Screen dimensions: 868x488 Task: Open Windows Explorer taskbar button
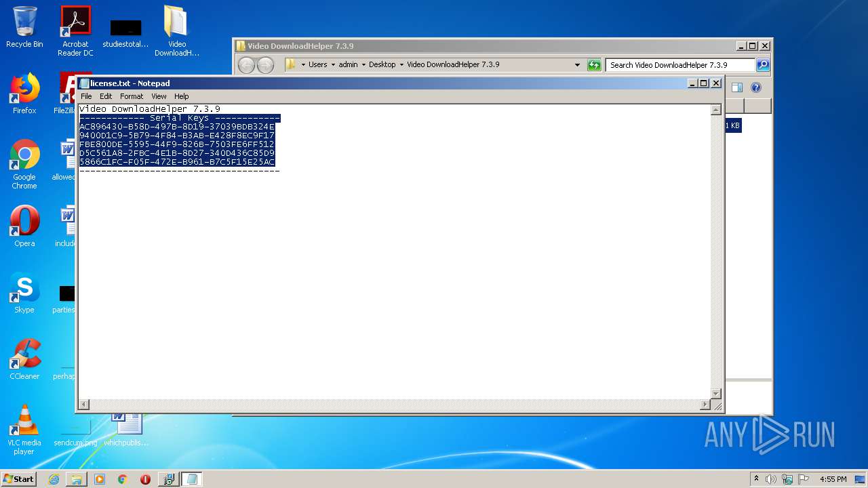point(77,479)
